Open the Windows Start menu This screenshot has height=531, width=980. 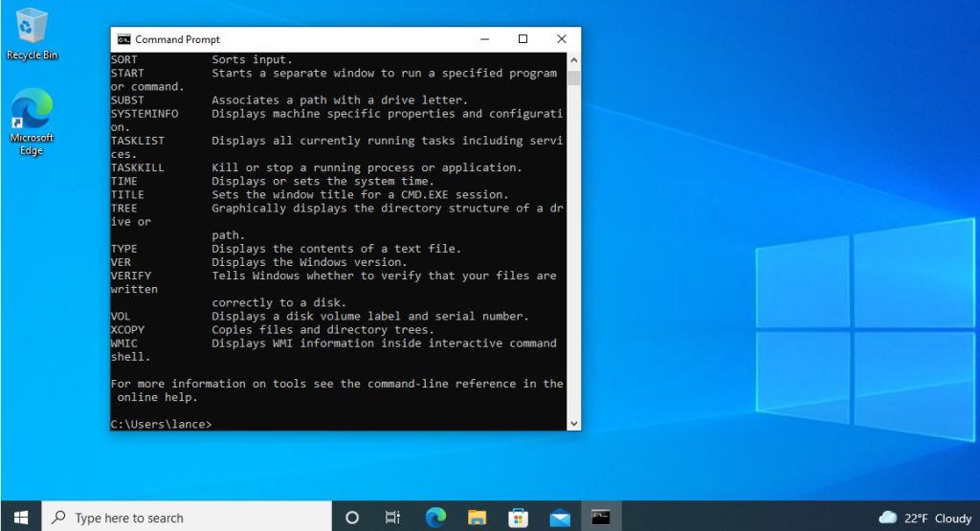pyautogui.click(x=21, y=518)
